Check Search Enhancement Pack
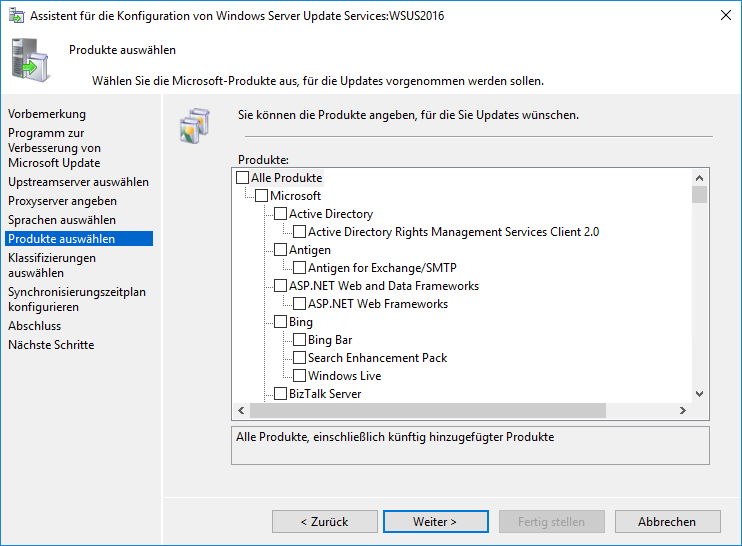The width and height of the screenshot is (742, 546). click(299, 357)
